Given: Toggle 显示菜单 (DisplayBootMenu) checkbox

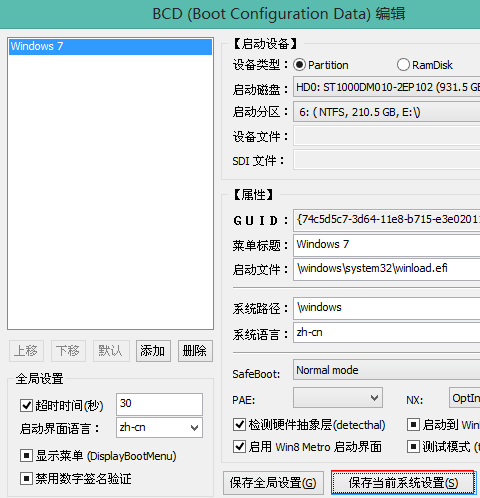Looking at the screenshot, I should tap(26, 456).
